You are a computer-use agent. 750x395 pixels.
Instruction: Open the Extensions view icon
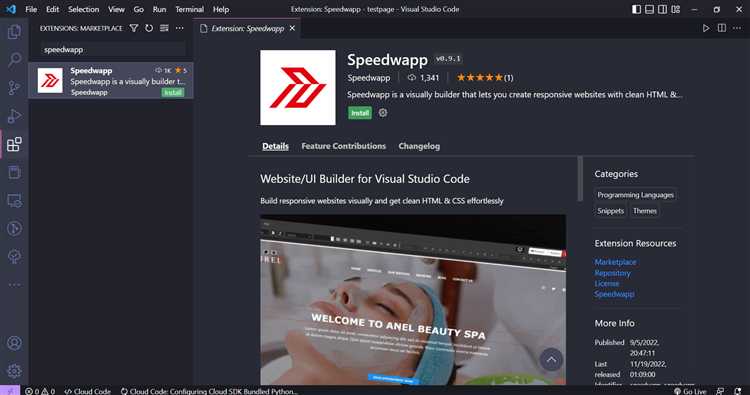[x=14, y=144]
